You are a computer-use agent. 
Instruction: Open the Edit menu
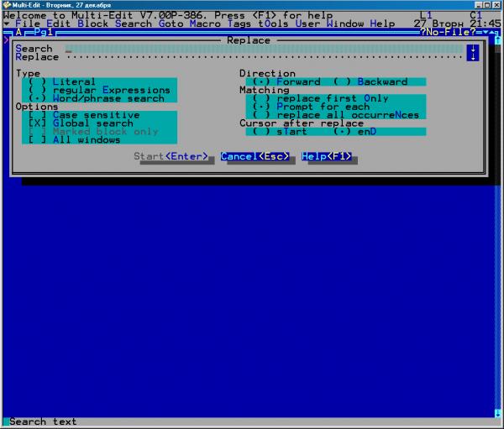click(x=59, y=24)
